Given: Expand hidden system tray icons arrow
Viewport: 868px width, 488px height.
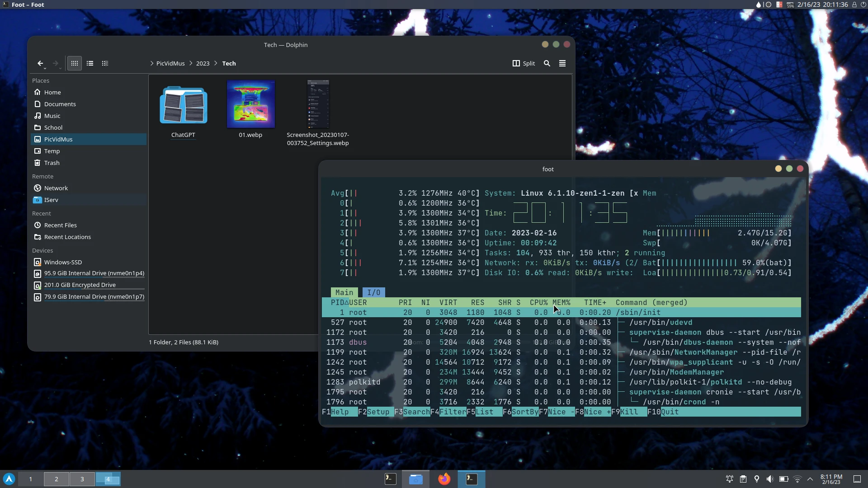Looking at the screenshot, I should pyautogui.click(x=810, y=479).
